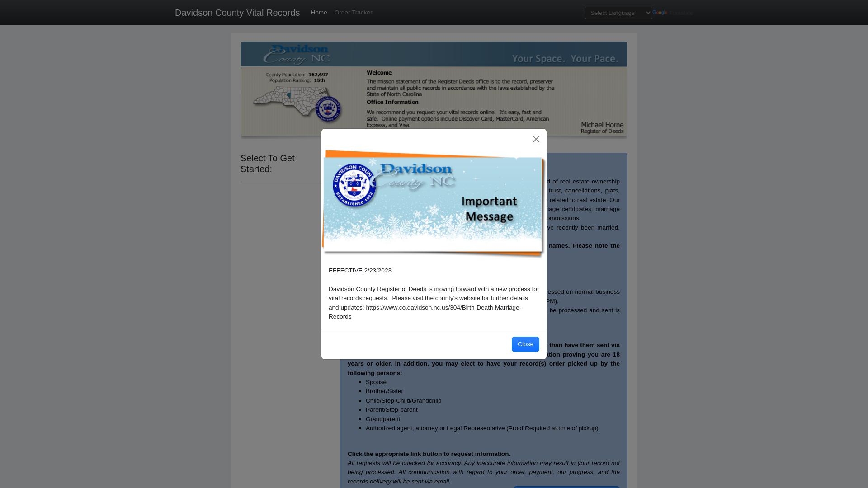868x488 pixels.
Task: Click the Home menu item
Action: pos(319,12)
